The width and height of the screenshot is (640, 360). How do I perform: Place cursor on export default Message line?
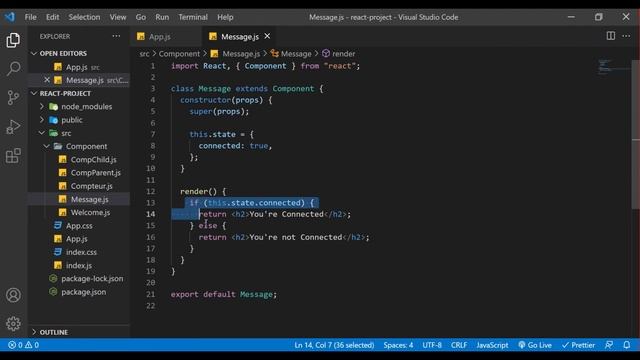point(224,294)
